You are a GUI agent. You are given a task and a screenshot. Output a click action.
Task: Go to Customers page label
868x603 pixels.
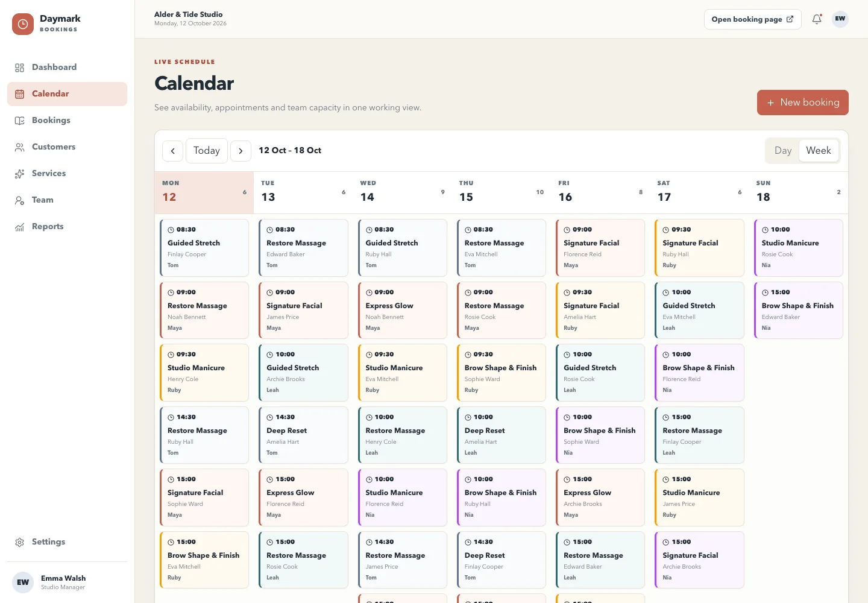click(x=54, y=147)
